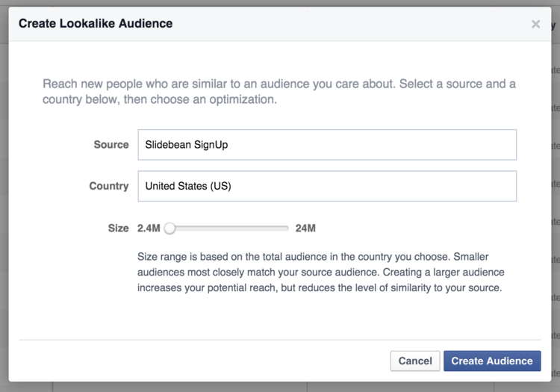The width and height of the screenshot is (560, 392).
Task: Click the middle of the Size slider track
Action: tap(228, 228)
